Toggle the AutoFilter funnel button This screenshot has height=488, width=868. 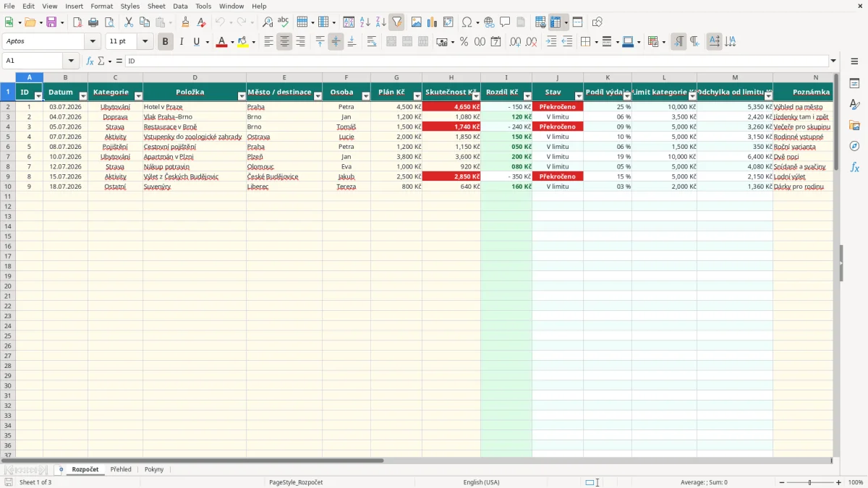[397, 22]
